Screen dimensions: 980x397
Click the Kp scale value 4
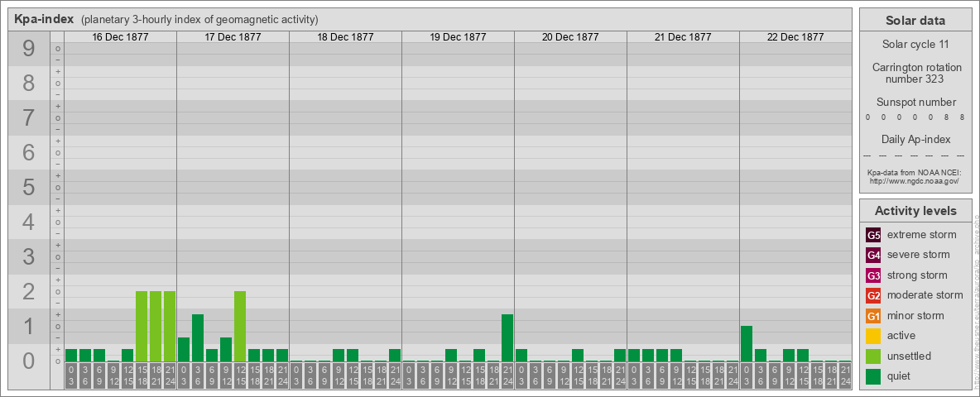click(29, 222)
